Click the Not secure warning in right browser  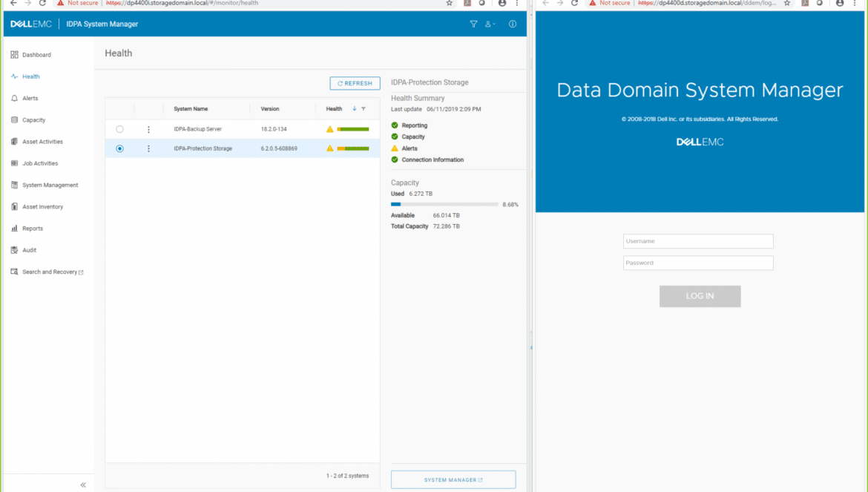click(x=610, y=3)
